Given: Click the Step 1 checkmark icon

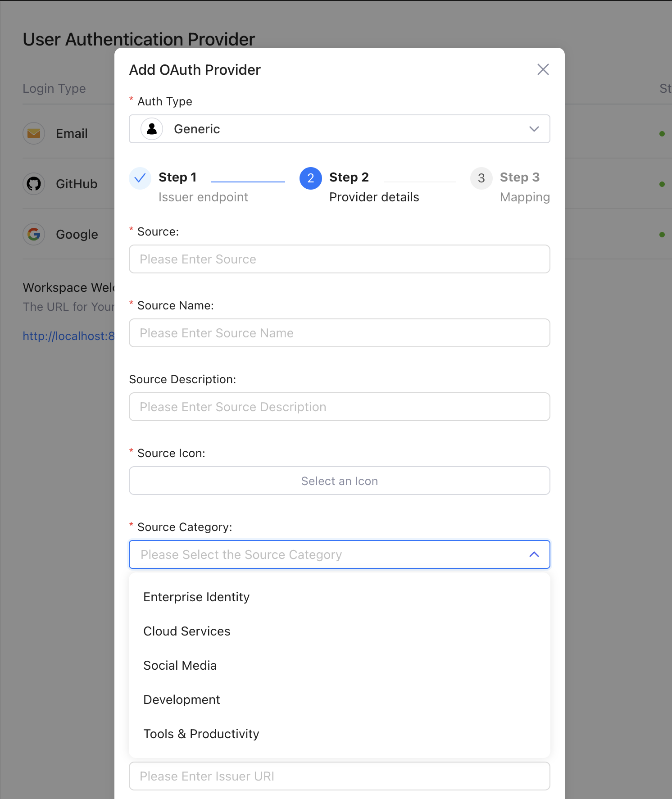Looking at the screenshot, I should coord(140,178).
